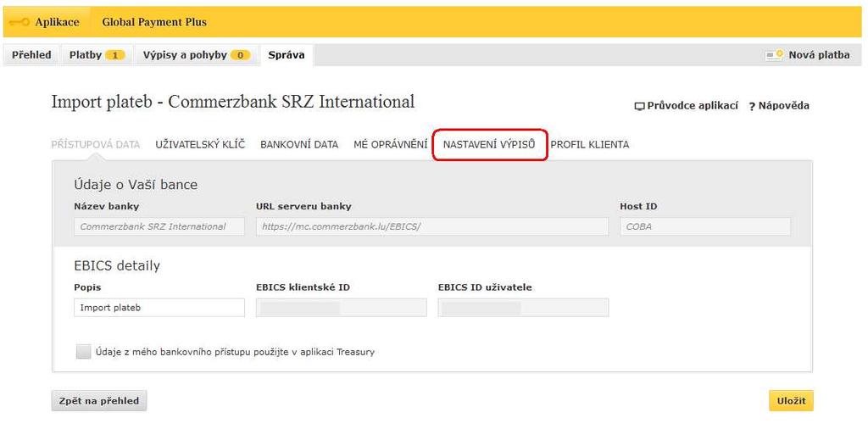Click the EBICS klientské ID label
868x429 pixels.
(x=303, y=287)
